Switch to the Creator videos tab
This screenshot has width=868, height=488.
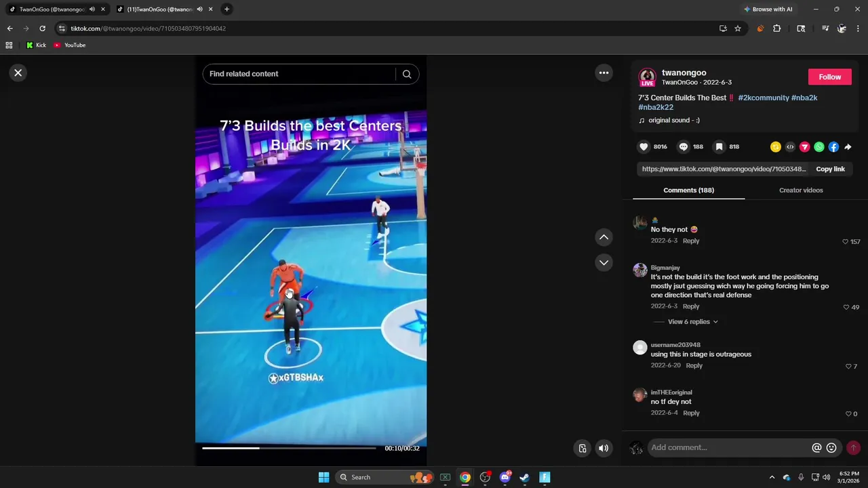click(801, 190)
